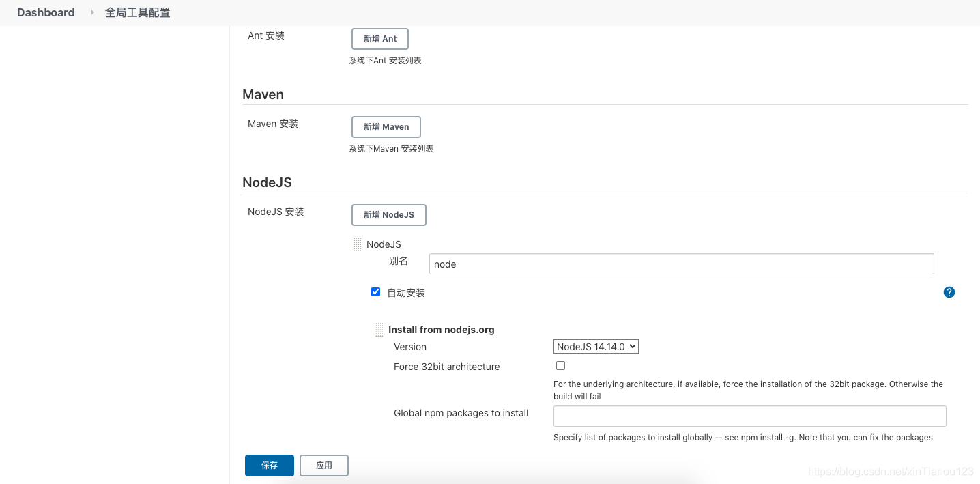Click the NodeJS section heading
The height and width of the screenshot is (484, 980).
click(268, 182)
